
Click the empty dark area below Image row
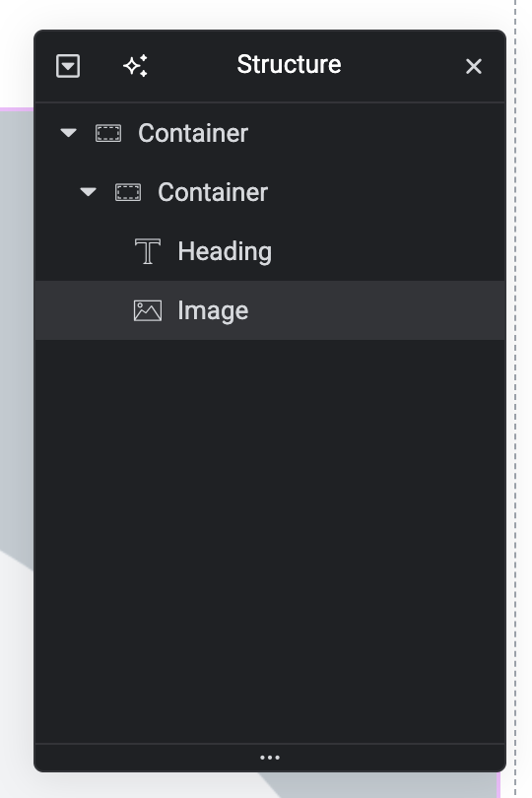point(270,541)
